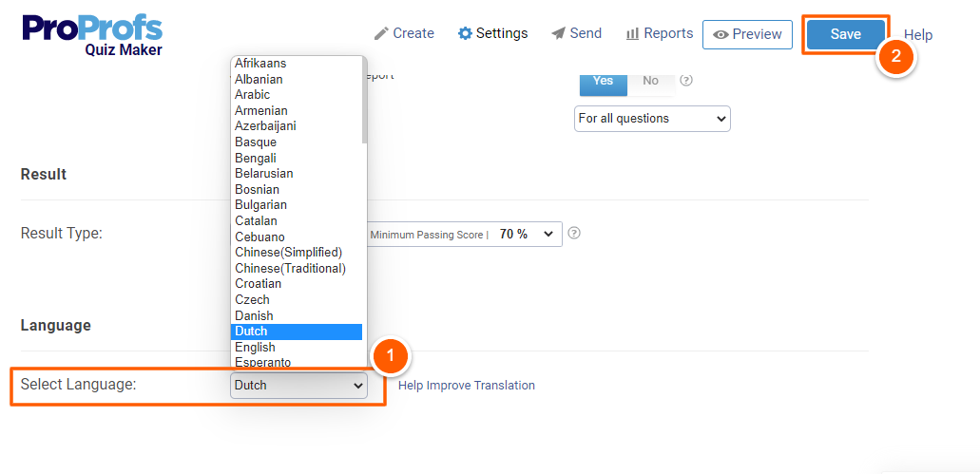Pick Chinese(Simplified) from the list
Viewport: 980px width, 474px height.
coord(288,252)
